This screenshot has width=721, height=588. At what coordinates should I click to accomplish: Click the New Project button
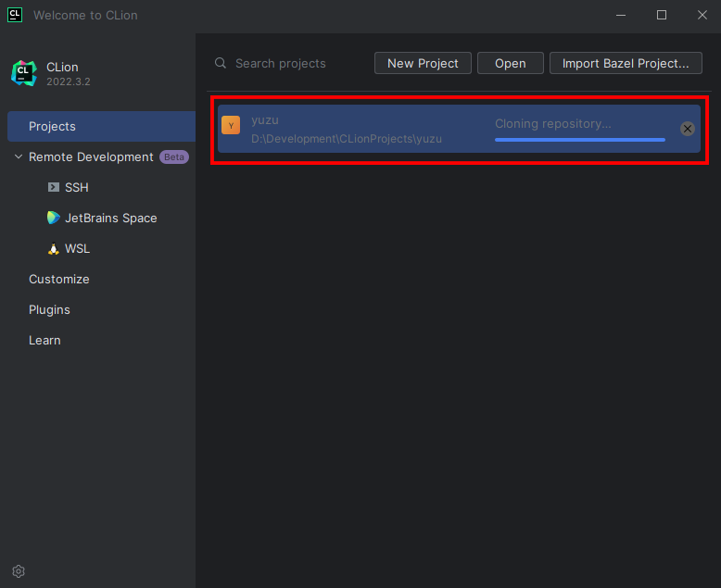click(423, 63)
